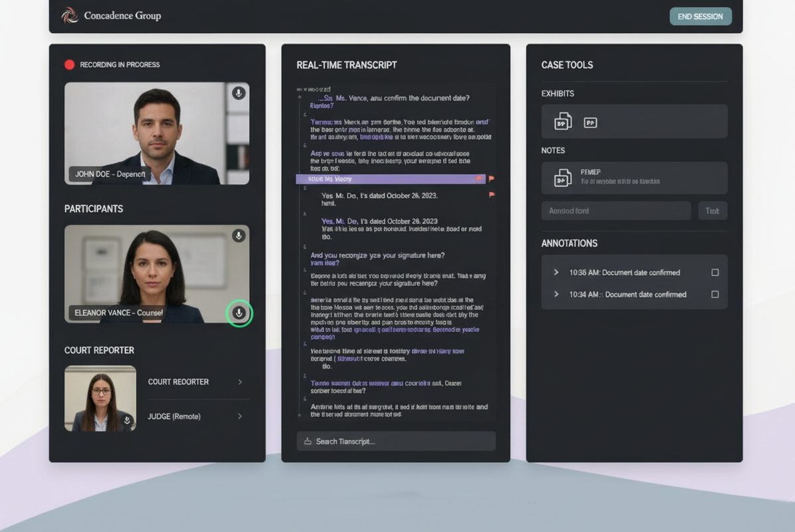Click the notes document icon

563,178
